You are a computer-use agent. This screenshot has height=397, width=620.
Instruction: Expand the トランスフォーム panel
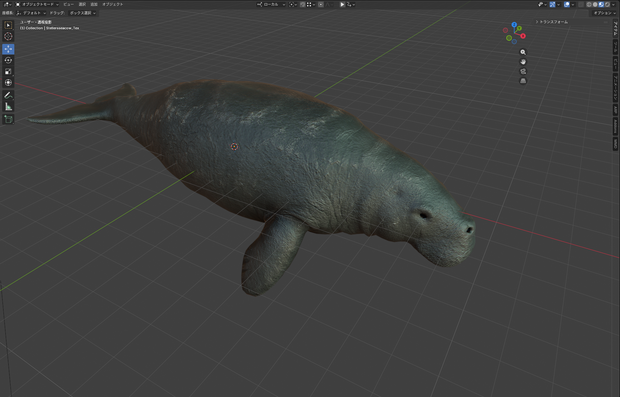tap(552, 22)
